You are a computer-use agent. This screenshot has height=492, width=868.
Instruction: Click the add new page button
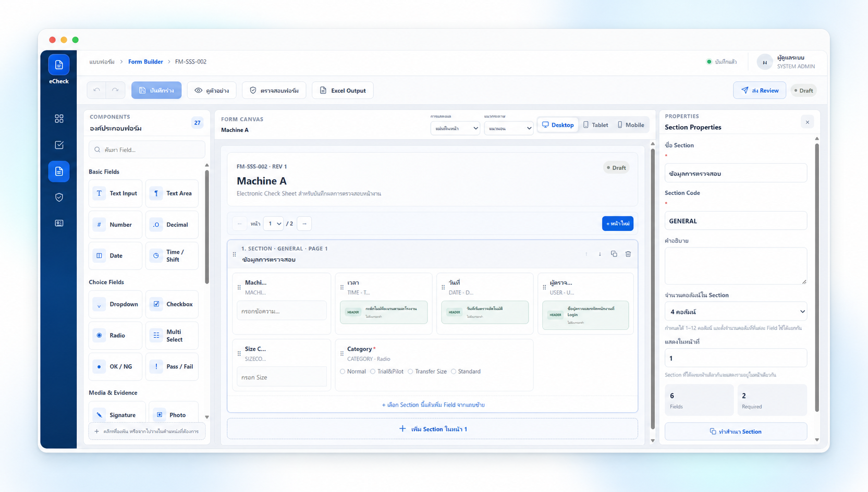click(618, 224)
